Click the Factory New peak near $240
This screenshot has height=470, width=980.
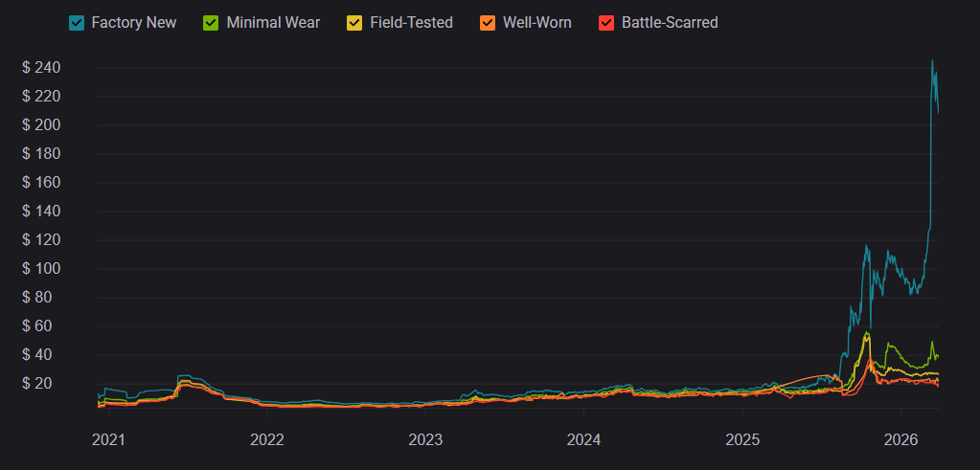click(x=932, y=61)
